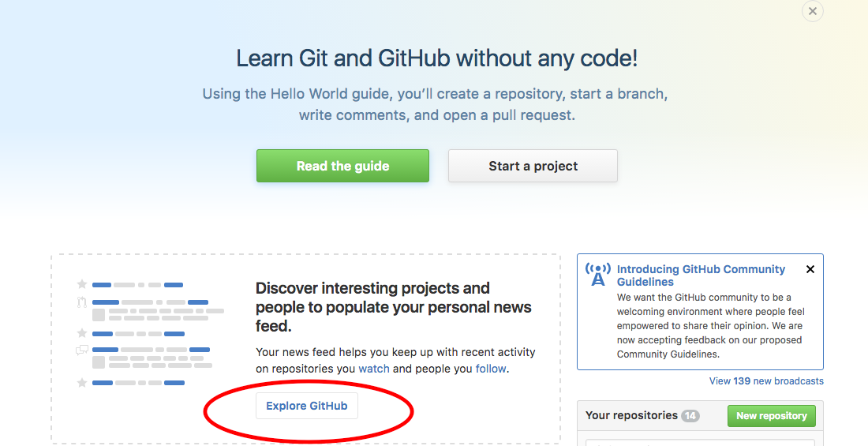Image resolution: width=868 pixels, height=446 pixels.
Task: Click the green New repository button
Action: pyautogui.click(x=771, y=415)
